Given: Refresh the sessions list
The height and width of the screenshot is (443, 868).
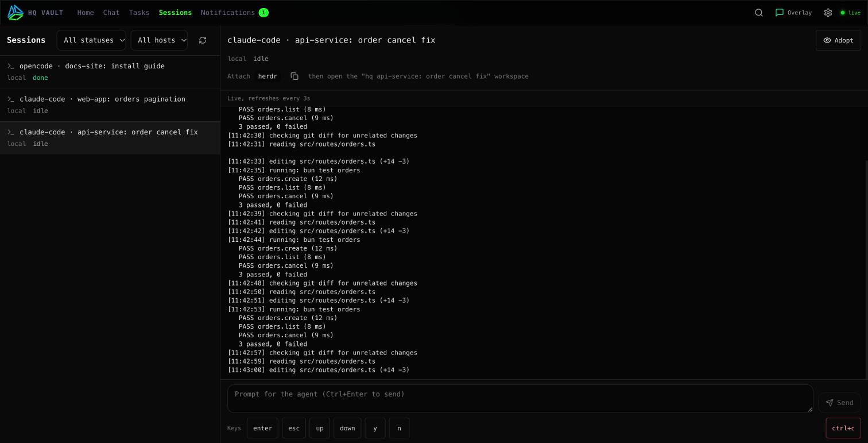Looking at the screenshot, I should (x=203, y=40).
